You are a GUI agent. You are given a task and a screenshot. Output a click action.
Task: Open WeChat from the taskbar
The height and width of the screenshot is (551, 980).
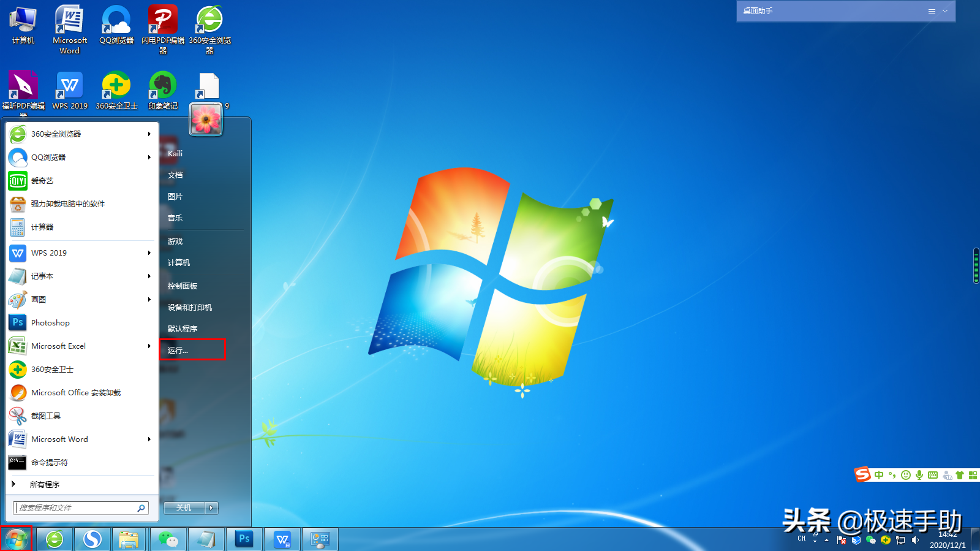point(168,539)
